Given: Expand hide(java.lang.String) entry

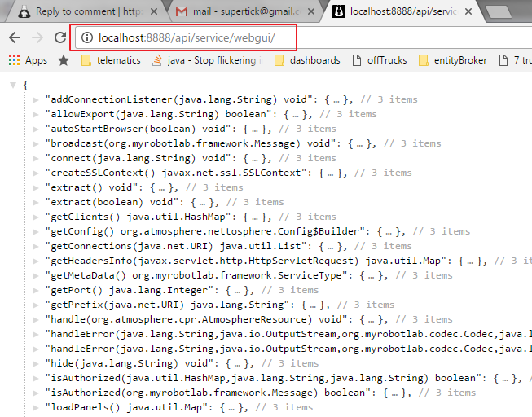Looking at the screenshot, I should pyautogui.click(x=35, y=363).
